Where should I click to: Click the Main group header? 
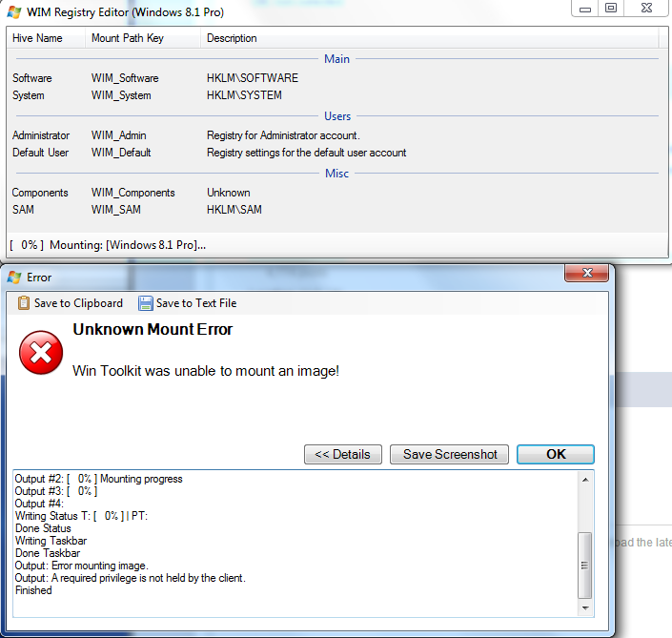(336, 59)
